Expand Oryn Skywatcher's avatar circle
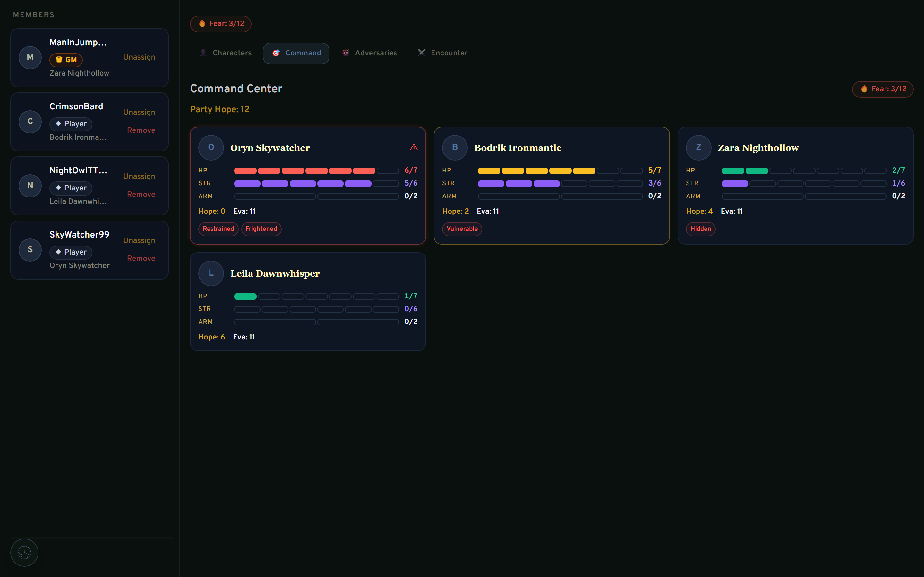 coord(211,148)
